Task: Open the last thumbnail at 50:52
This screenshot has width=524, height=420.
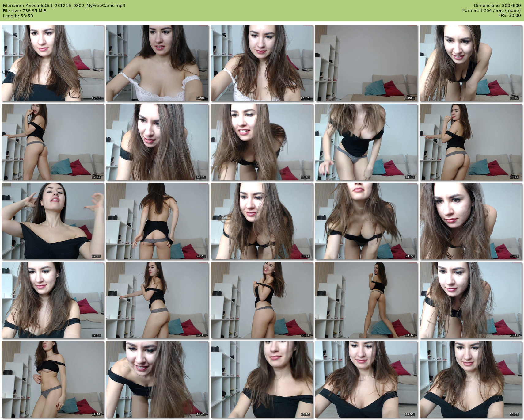Action: point(471,379)
